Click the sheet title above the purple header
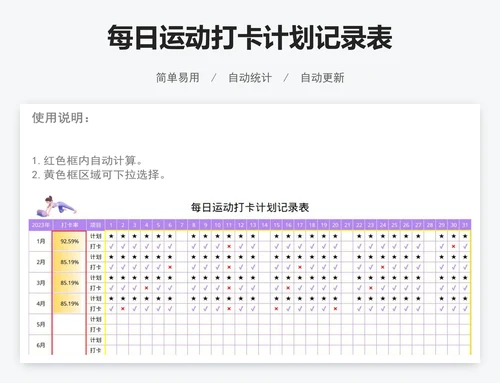The height and width of the screenshot is (383, 500). tap(250, 207)
